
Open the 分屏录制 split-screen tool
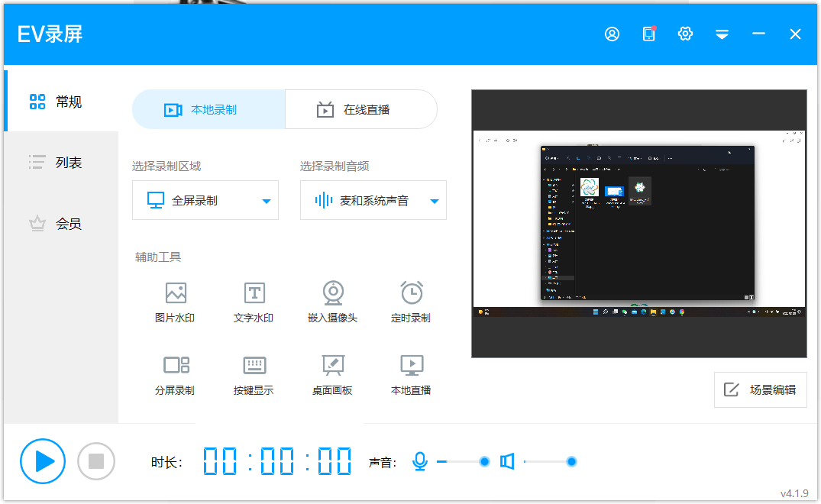click(x=176, y=375)
